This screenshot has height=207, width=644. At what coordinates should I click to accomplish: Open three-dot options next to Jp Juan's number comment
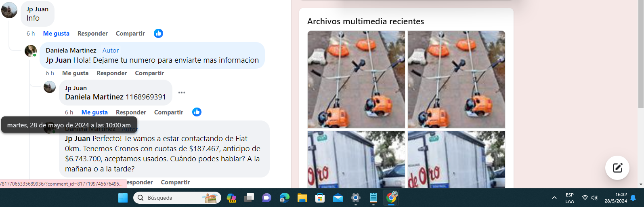(x=182, y=93)
